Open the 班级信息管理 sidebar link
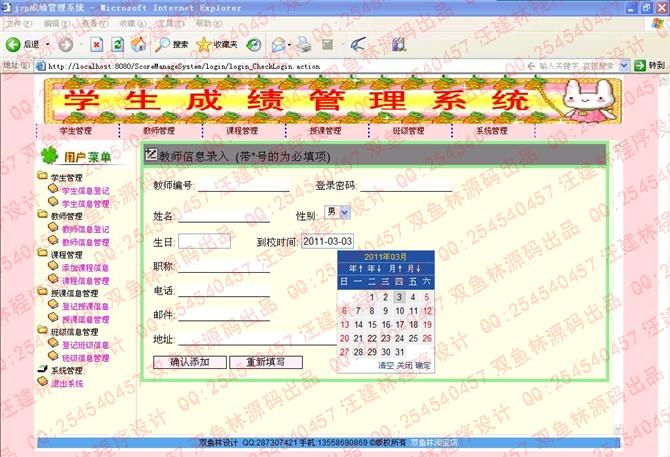The image size is (670, 457). 85,358
